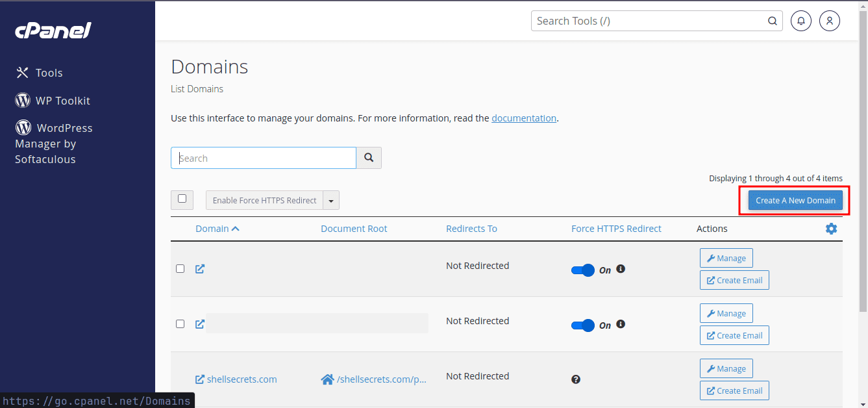Screen dimensions: 868x408
Task: Click the home icon next to /shellsecrets.com/p... document root
Action: pyautogui.click(x=327, y=379)
